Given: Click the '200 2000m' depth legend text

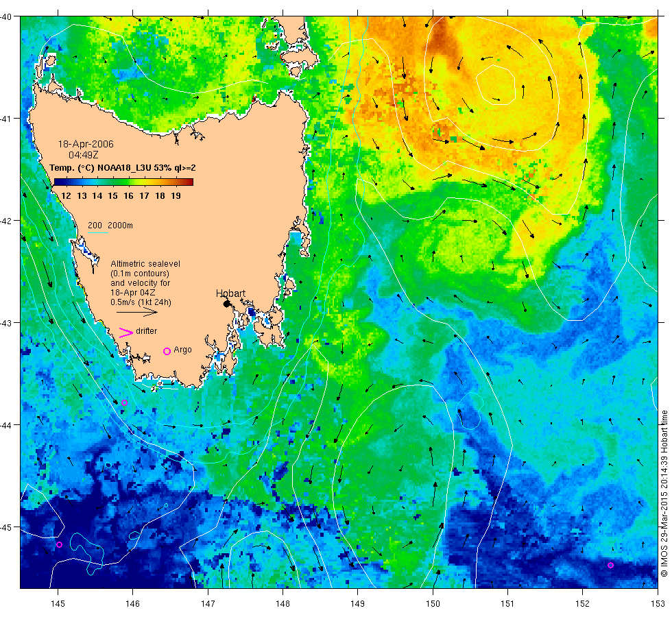Looking at the screenshot, I should 110,226.
